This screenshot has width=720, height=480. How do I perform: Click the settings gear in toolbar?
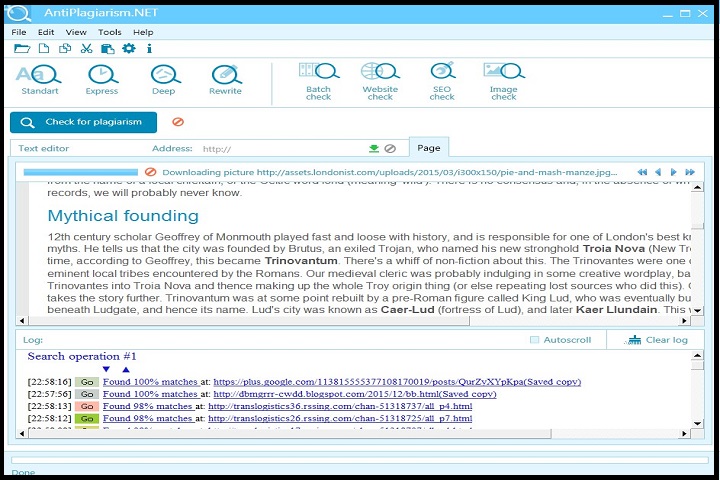tap(128, 48)
